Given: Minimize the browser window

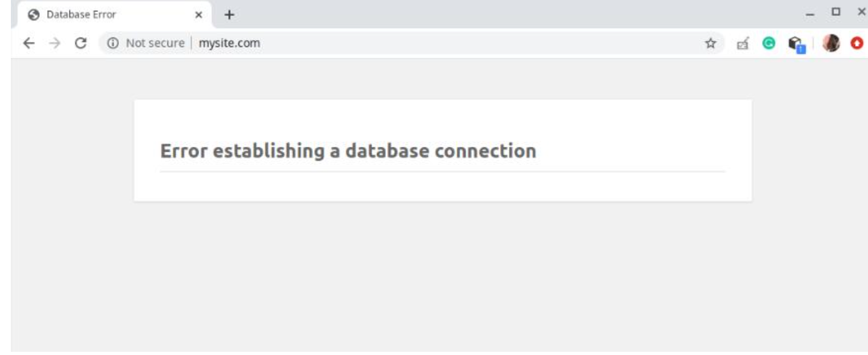Looking at the screenshot, I should 811,13.
